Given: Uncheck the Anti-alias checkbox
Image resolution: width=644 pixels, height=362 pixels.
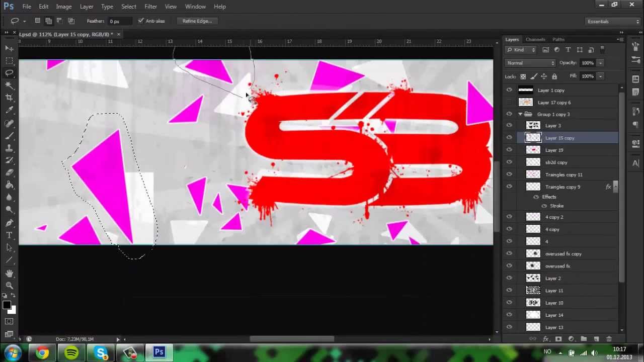Looking at the screenshot, I should click(x=141, y=21).
